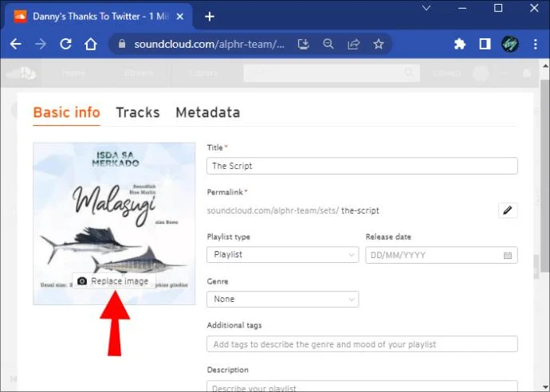This screenshot has height=392, width=550.
Task: Expand the Genre dropdown
Action: [283, 299]
